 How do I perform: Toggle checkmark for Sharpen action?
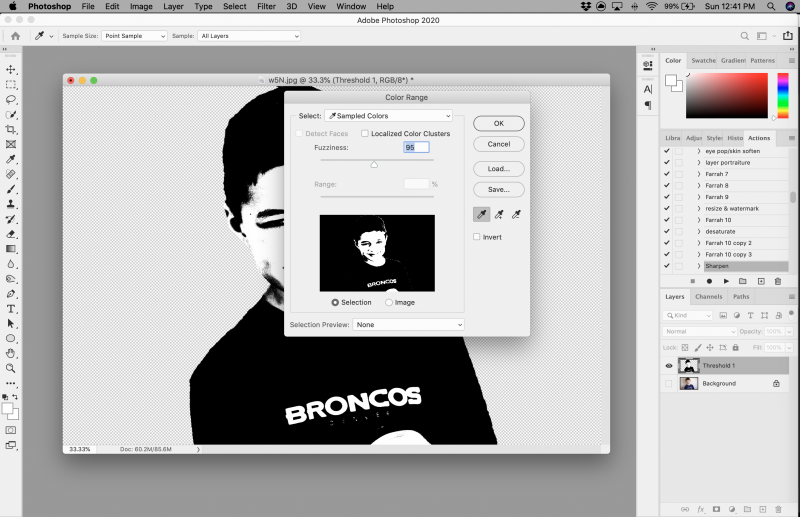[667, 266]
